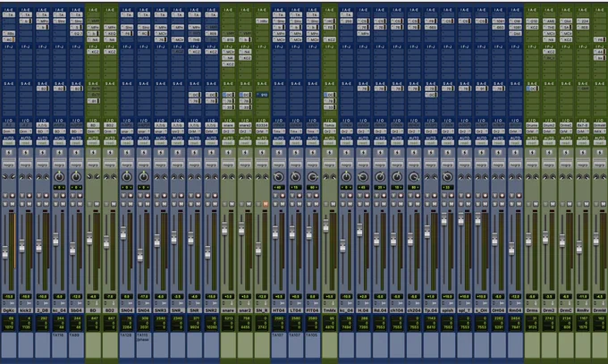Mute the DgKc track

pos(12,204)
